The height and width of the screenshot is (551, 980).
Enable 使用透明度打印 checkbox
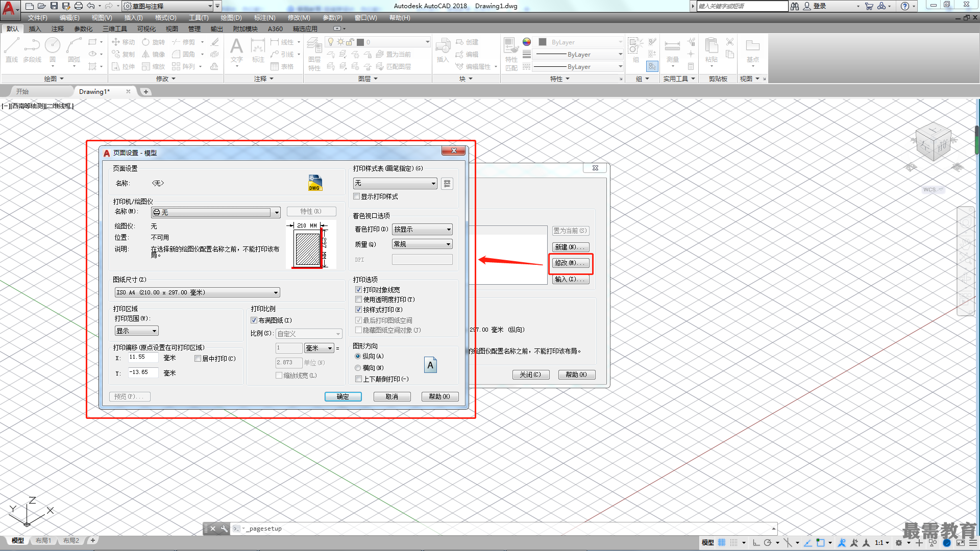[358, 299]
